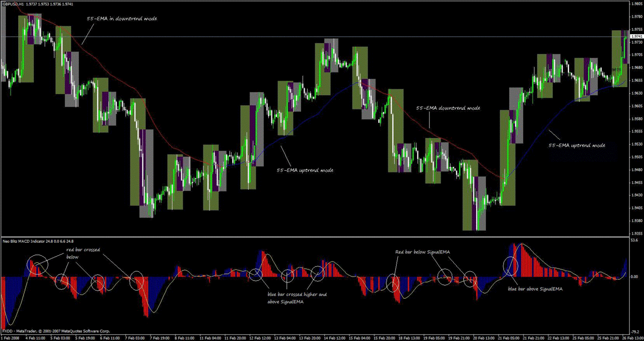Click the 1.9680 price axis label
644x341 pixels.
(x=636, y=67)
